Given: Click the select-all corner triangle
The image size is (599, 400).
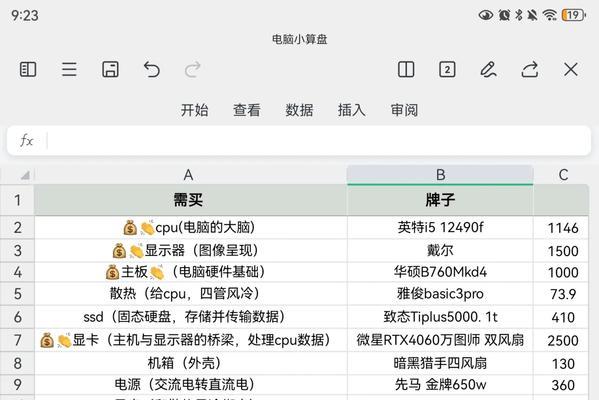Looking at the screenshot, I should (25, 175).
